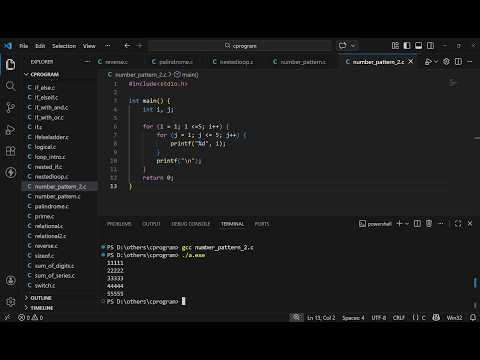
Task: Open the Copilot chat icon in title bar
Action: coord(342,46)
